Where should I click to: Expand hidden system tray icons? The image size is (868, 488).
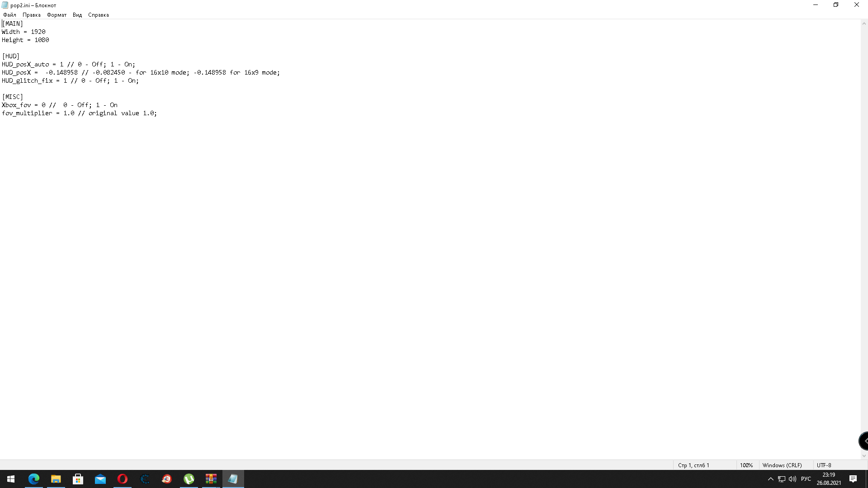click(x=771, y=479)
